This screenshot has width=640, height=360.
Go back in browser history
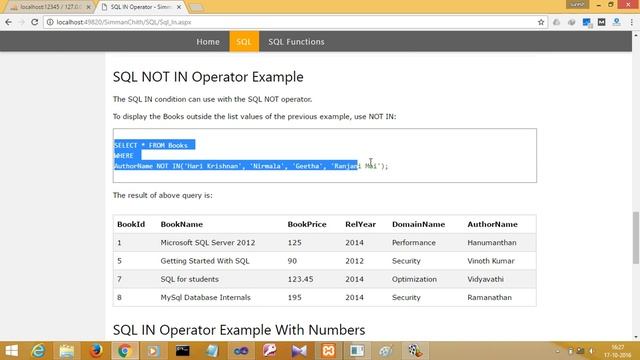tap(9, 22)
